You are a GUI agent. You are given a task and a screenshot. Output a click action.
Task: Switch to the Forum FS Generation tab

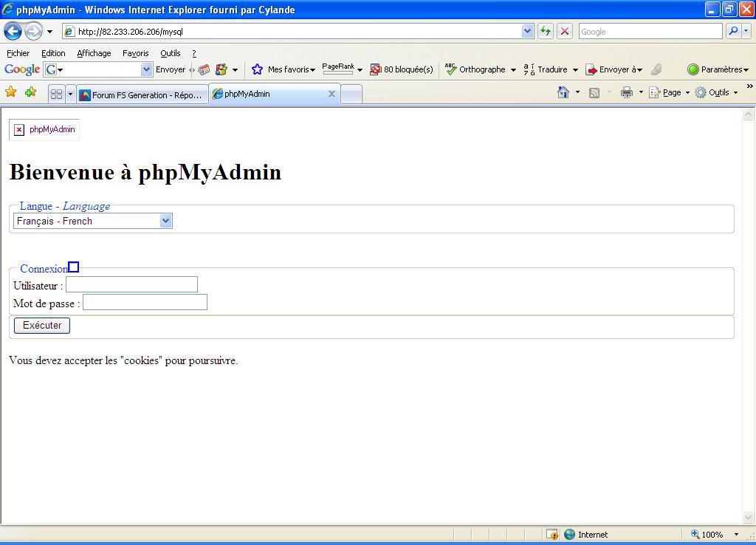[x=142, y=95]
